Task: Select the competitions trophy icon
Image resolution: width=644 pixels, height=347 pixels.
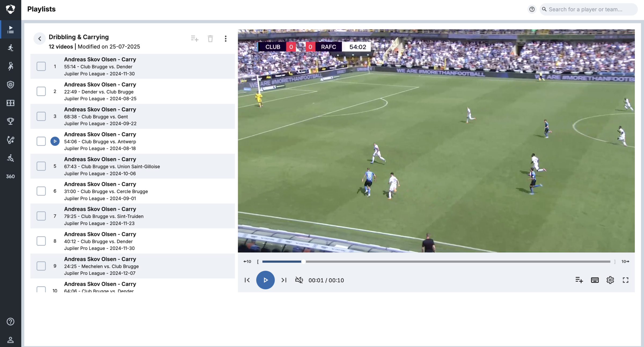Action: coord(10,121)
